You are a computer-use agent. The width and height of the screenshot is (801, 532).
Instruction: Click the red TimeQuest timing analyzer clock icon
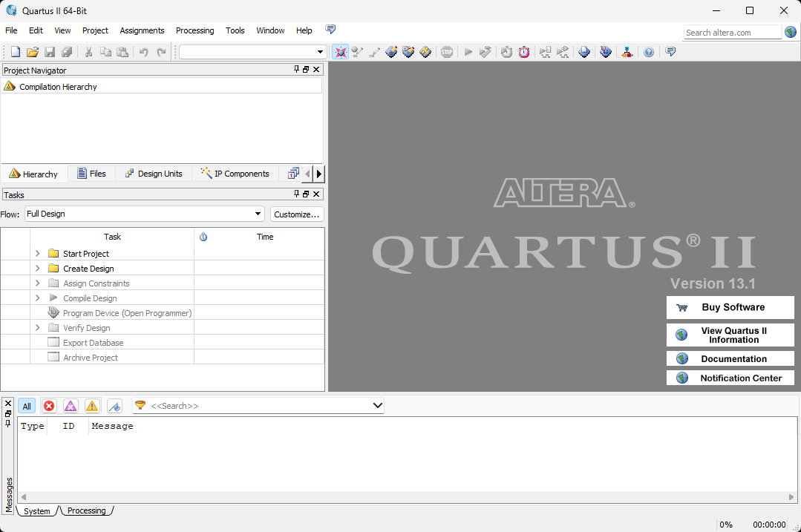(524, 52)
